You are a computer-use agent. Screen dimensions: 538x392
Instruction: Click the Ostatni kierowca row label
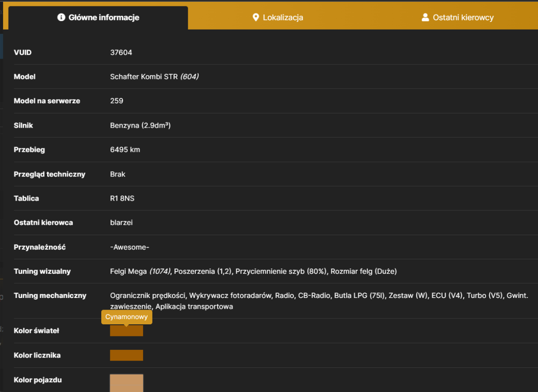coord(43,223)
